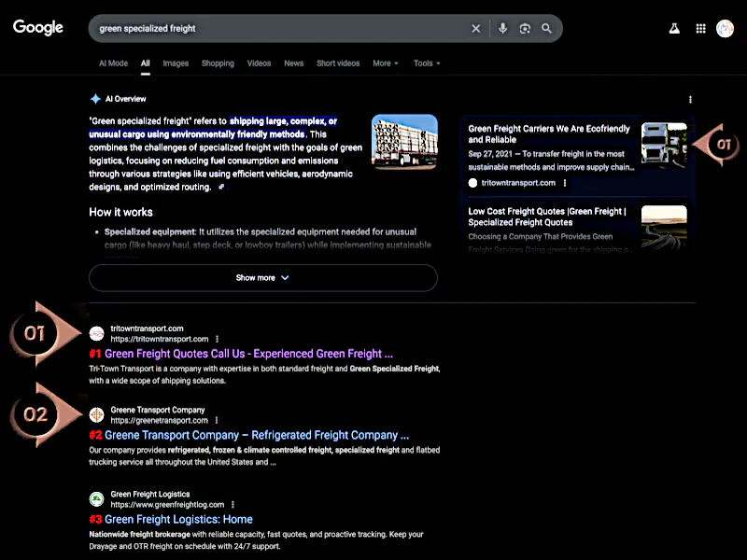Click the AI Overview truck thumbnail
This screenshot has height=560, width=747.
pyautogui.click(x=404, y=143)
